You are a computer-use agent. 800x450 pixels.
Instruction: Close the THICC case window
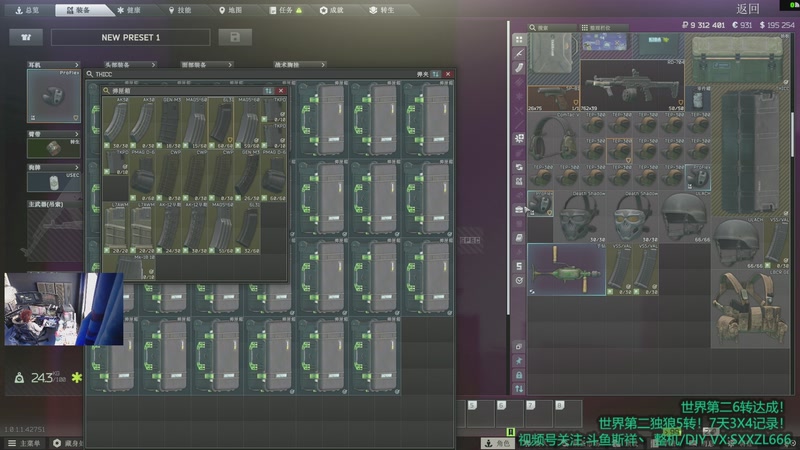tap(448, 74)
